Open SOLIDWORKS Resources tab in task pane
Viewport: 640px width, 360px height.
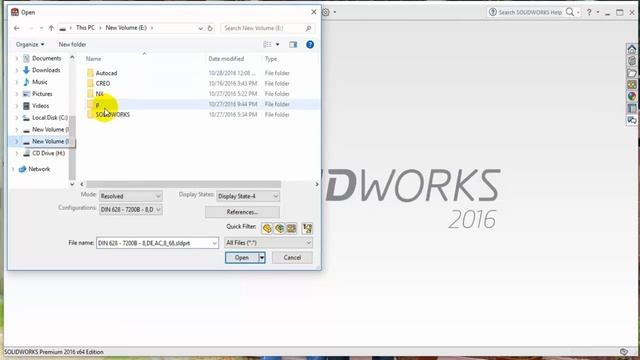tap(632, 49)
